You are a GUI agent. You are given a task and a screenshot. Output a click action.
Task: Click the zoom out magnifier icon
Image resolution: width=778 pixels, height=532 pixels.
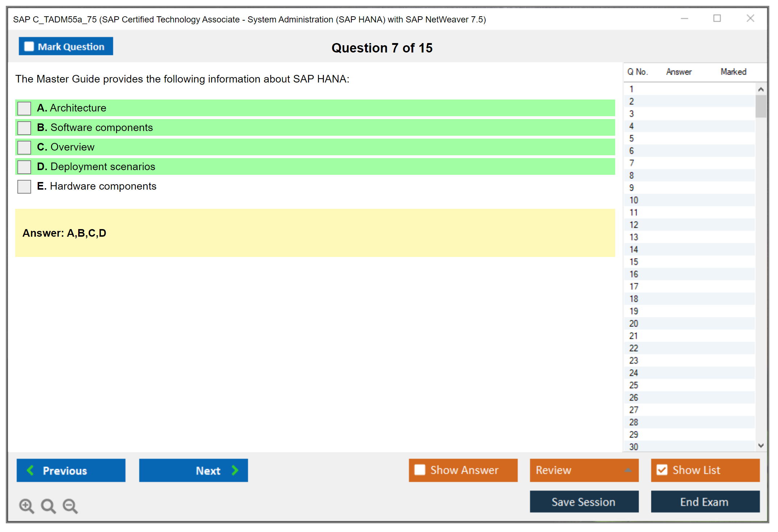70,506
